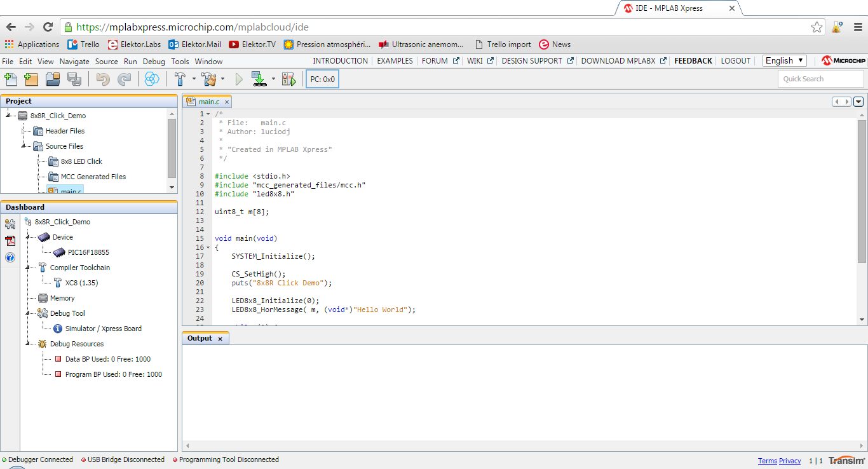Open dropdown arrow next to Build hammer

[x=194, y=79]
